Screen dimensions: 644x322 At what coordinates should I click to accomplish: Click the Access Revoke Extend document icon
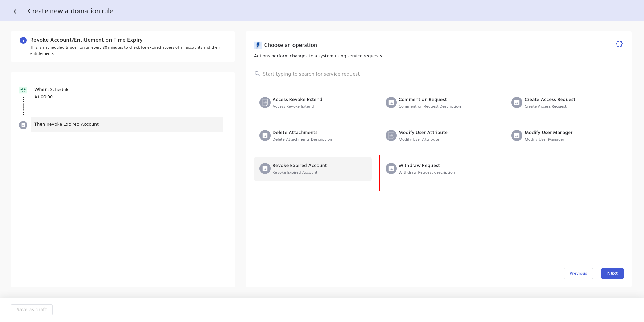(x=265, y=102)
